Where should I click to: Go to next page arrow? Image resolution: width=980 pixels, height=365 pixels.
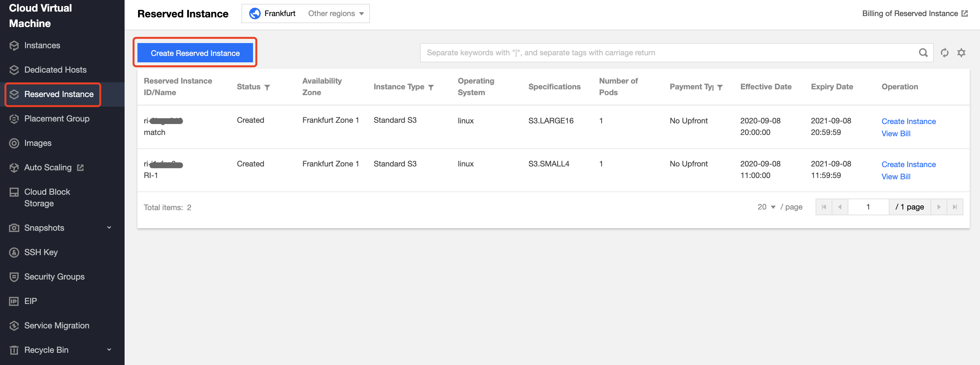(939, 207)
